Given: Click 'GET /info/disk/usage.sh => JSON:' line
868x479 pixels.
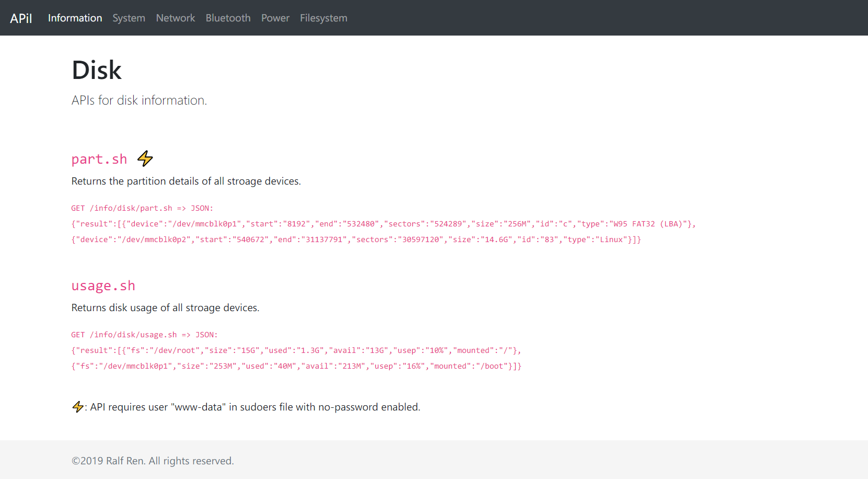Looking at the screenshot, I should point(145,335).
